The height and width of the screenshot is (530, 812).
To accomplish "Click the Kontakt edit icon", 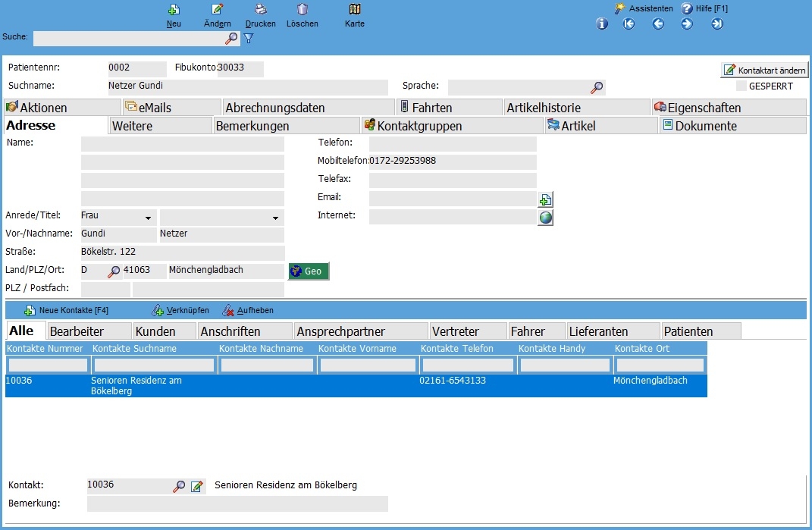I will click(x=197, y=487).
